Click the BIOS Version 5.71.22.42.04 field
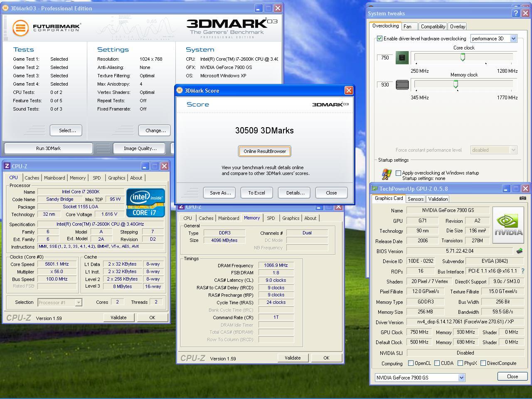 (459, 251)
